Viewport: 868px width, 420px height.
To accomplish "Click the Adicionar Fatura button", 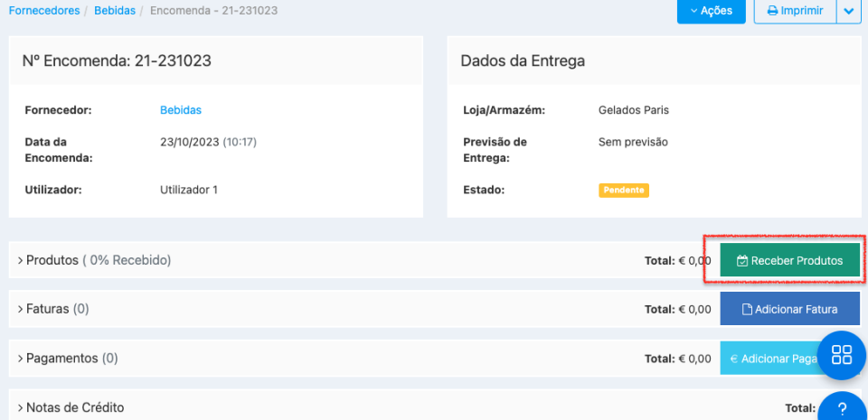I will pyautogui.click(x=790, y=309).
